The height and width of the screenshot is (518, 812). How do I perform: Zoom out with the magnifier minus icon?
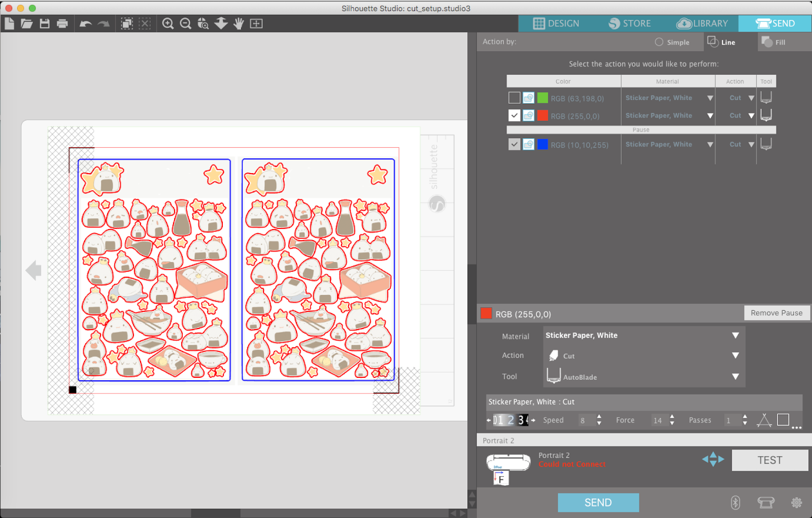click(x=186, y=23)
